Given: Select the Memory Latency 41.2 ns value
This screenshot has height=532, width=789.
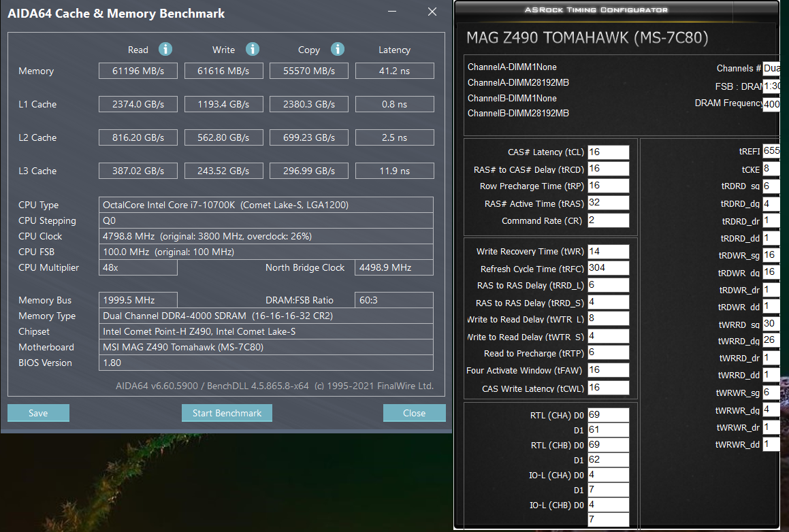Looking at the screenshot, I should (x=395, y=71).
